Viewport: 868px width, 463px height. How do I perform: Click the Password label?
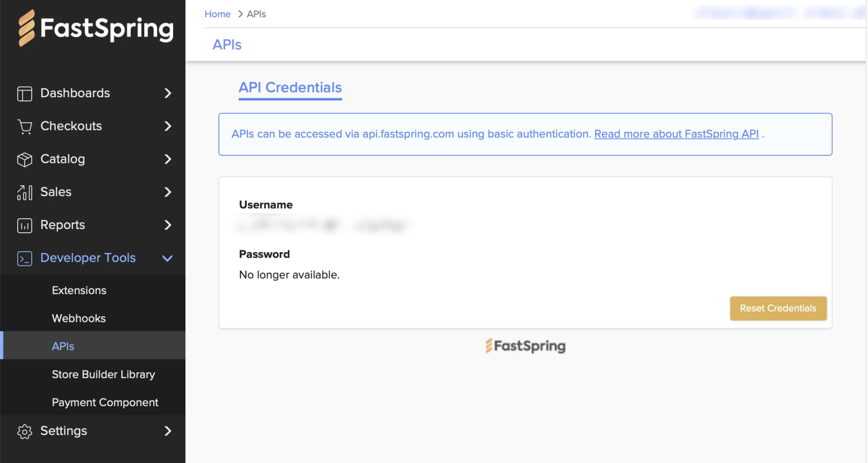[x=264, y=254]
